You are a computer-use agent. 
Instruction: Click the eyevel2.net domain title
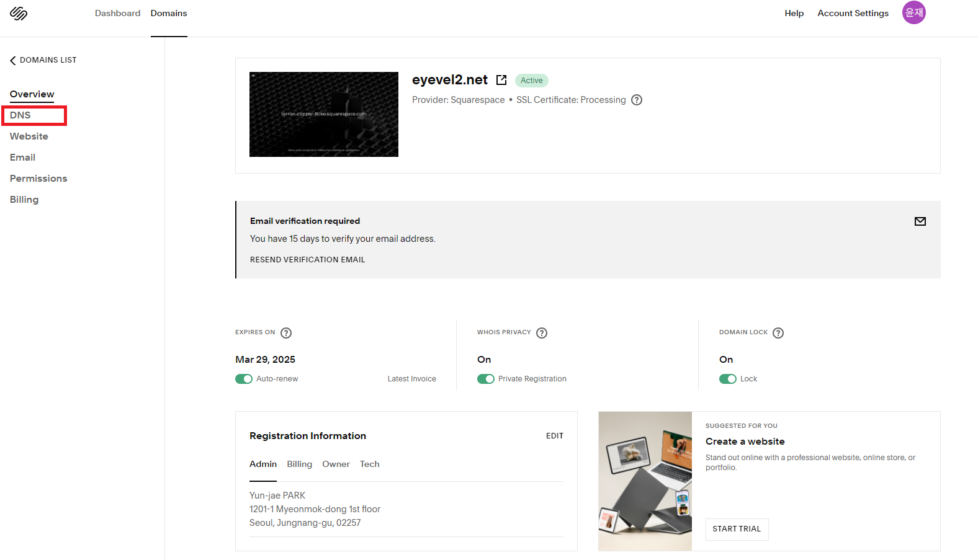(x=450, y=80)
